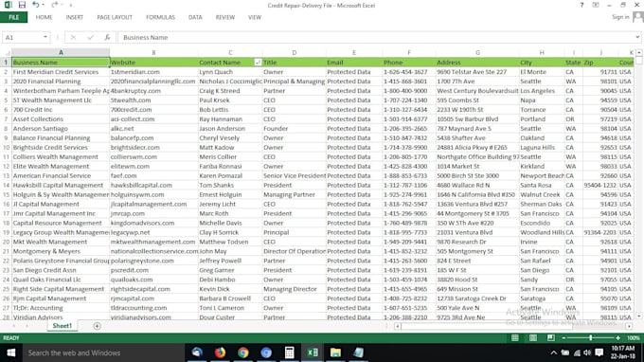Open Chrome from the taskbar

pos(243,353)
